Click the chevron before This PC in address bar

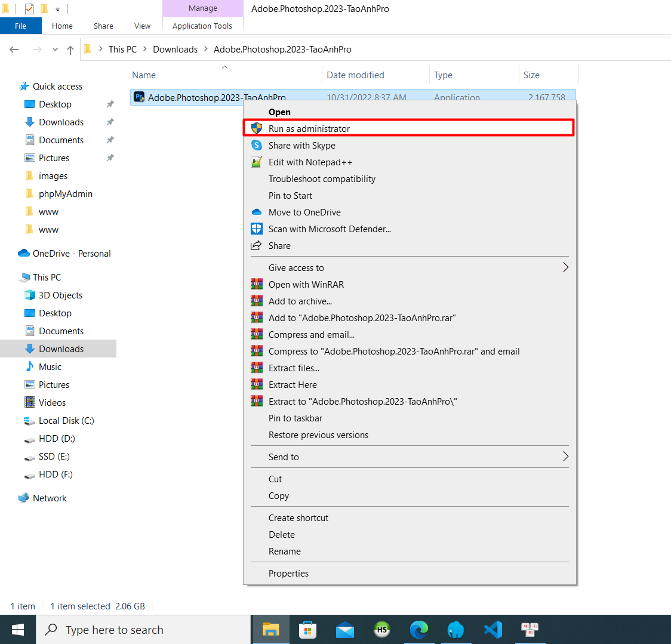[x=100, y=49]
